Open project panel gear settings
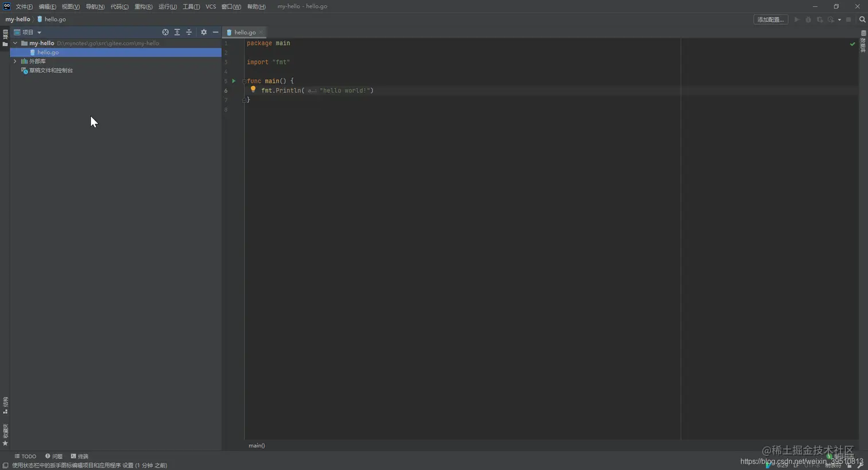Image resolution: width=868 pixels, height=470 pixels. point(204,32)
